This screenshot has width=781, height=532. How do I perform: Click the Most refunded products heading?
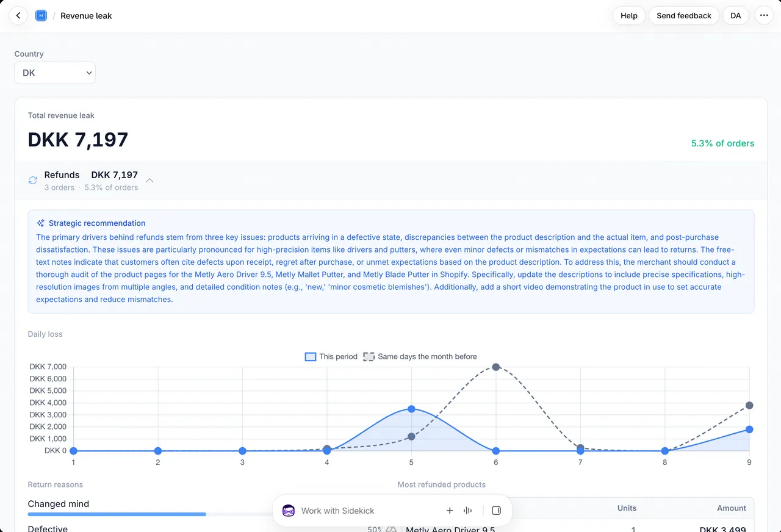click(442, 484)
